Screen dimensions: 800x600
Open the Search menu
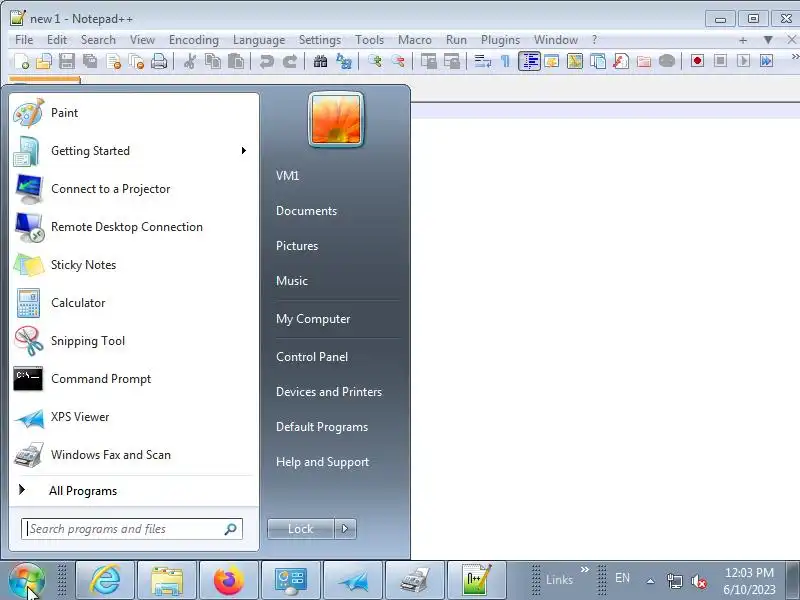click(x=98, y=40)
